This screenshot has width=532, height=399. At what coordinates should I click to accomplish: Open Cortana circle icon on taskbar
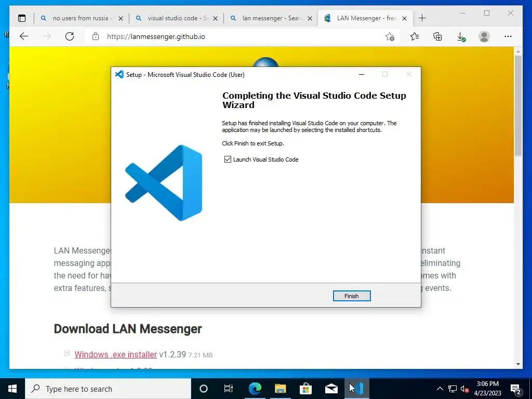click(204, 389)
